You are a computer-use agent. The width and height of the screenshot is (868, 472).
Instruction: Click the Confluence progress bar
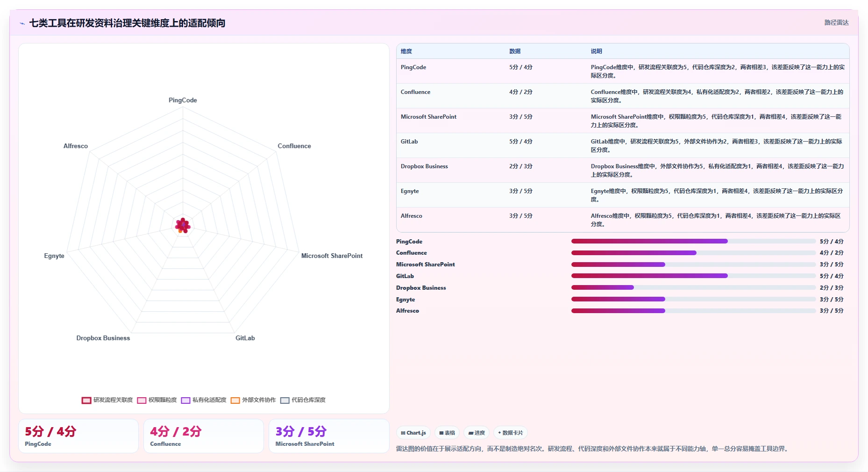[693, 253]
